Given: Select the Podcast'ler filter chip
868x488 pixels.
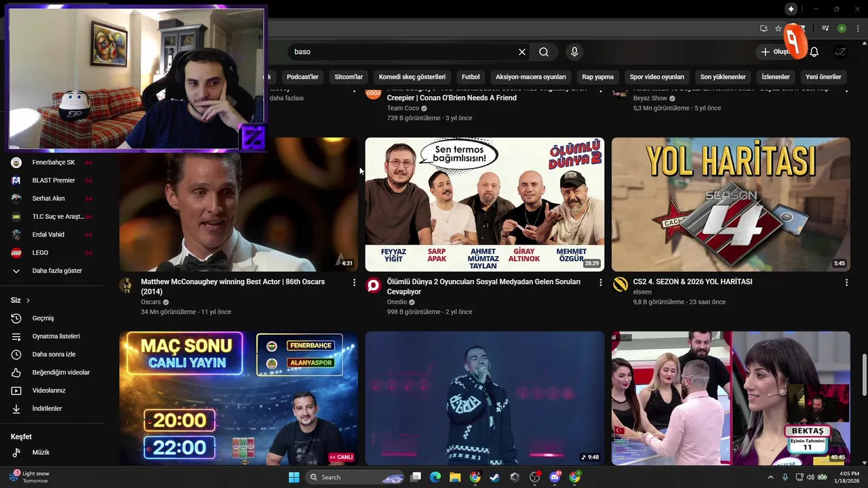Looking at the screenshot, I should pos(302,77).
